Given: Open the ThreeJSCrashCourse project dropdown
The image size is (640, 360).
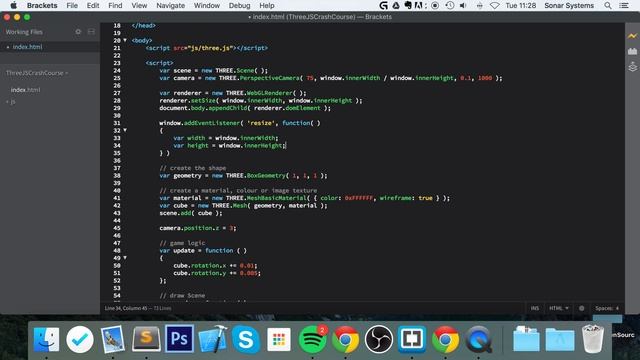Looking at the screenshot, I should click(37, 73).
